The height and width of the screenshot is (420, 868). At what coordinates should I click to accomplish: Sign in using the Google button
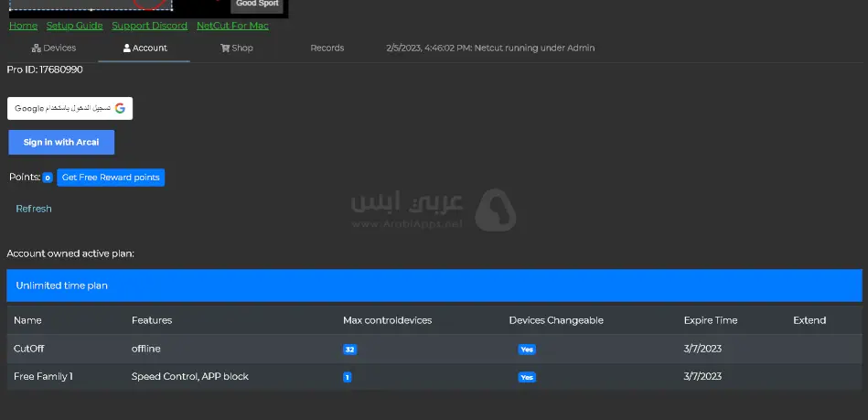pos(70,109)
